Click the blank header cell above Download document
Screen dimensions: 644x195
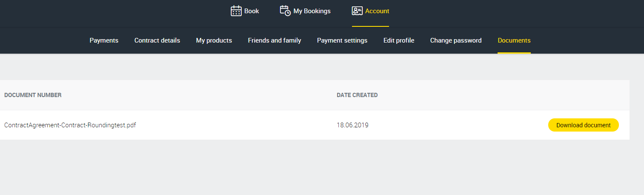[x=583, y=95]
